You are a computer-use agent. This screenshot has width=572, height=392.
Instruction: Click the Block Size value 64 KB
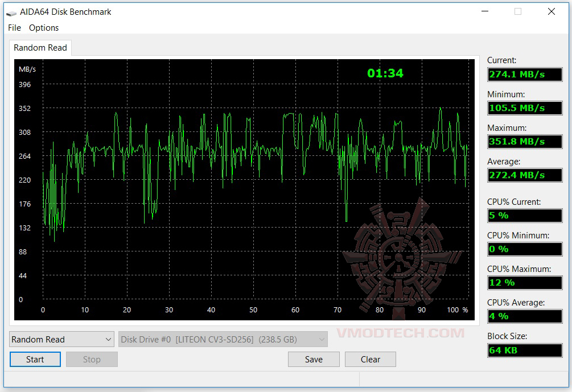click(525, 350)
